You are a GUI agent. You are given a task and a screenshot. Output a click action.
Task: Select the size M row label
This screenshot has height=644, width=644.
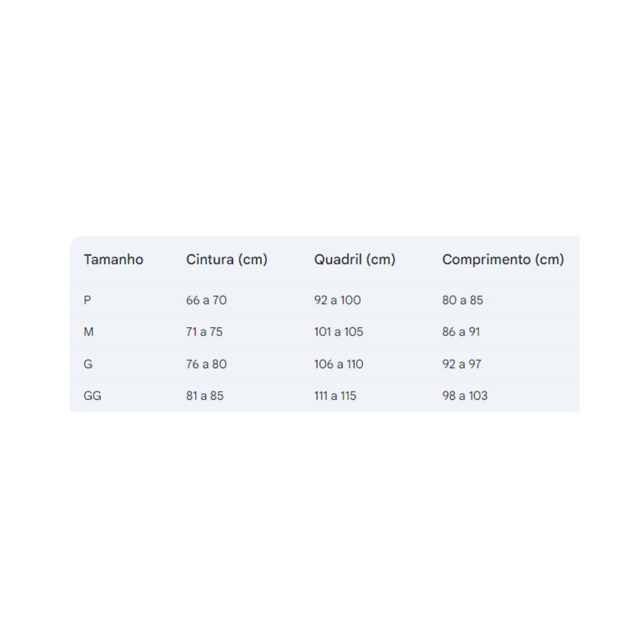tap(89, 332)
